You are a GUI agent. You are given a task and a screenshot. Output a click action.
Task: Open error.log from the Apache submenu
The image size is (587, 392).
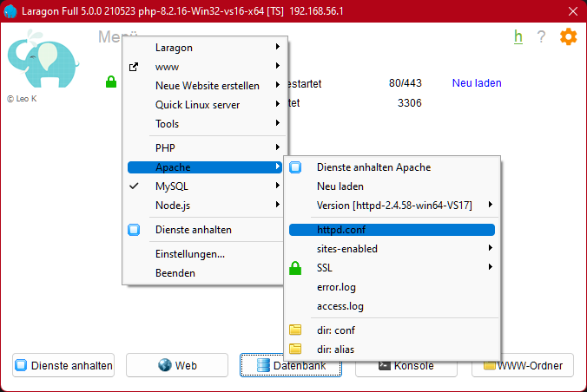(x=336, y=287)
